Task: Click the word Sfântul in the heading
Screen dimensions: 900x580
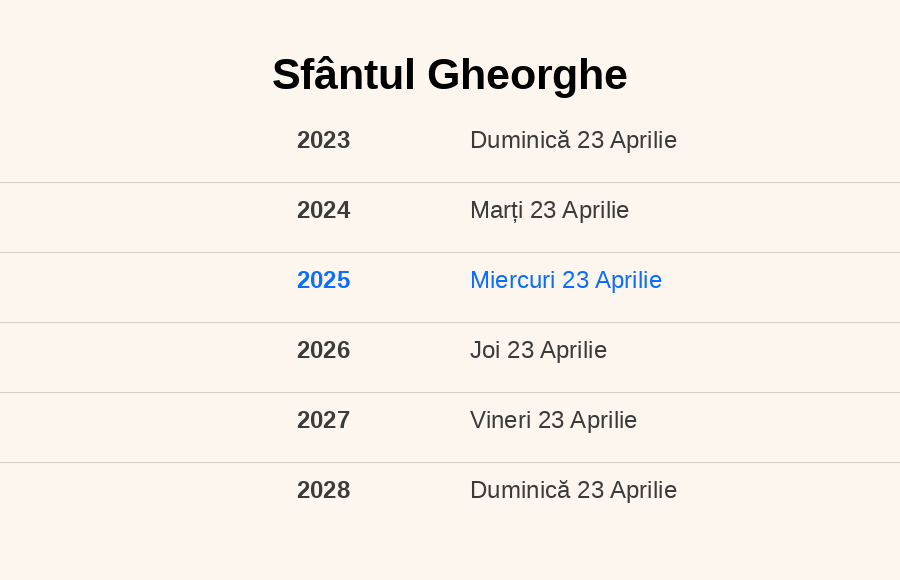Action: 343,75
